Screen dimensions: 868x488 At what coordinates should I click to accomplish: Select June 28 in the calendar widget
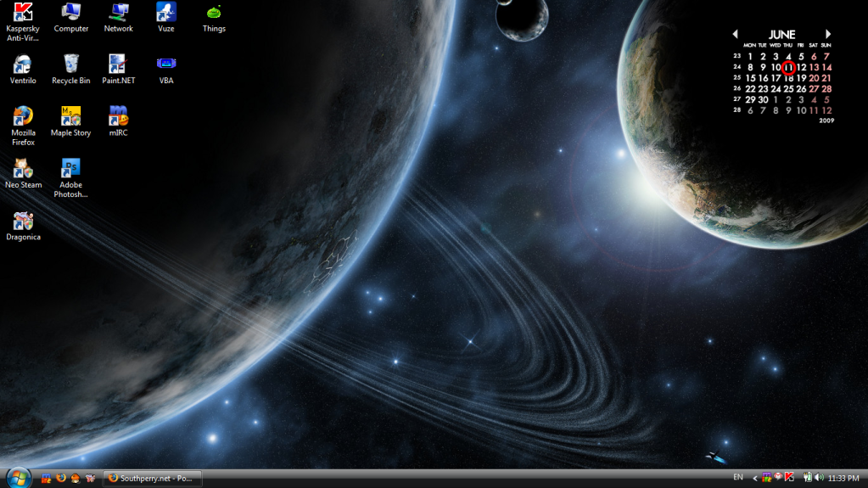[826, 88]
